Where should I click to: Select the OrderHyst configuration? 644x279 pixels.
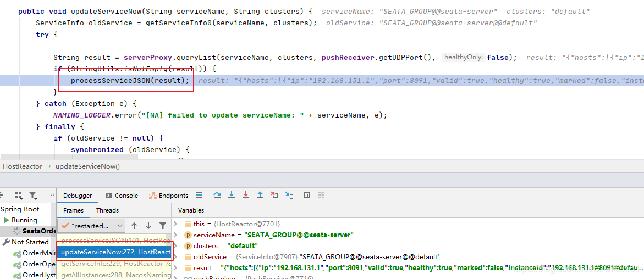[40, 275]
